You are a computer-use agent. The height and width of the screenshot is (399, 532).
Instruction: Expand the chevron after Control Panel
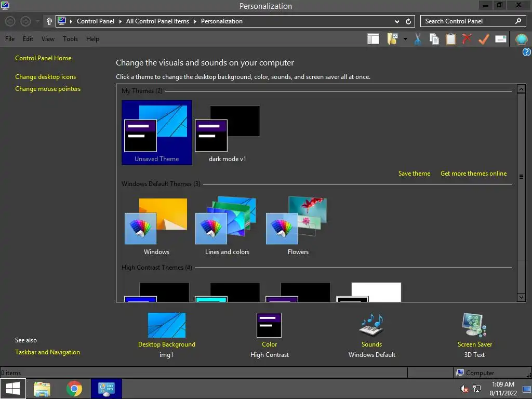(x=120, y=21)
